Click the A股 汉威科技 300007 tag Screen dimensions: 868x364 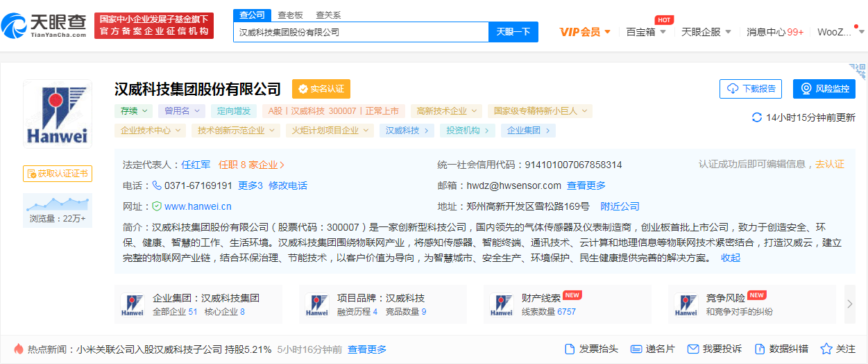click(x=334, y=110)
